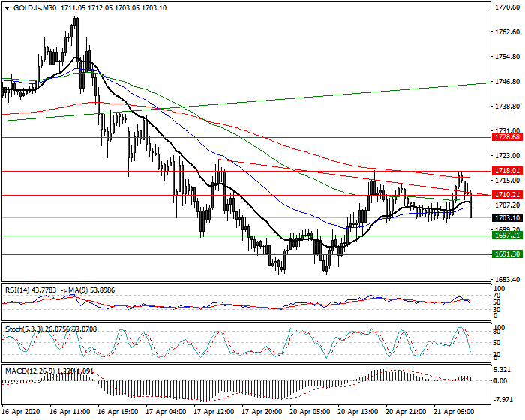Click the ->MA(9) 53.8986 value in RSI panel
Image resolution: width=525 pixels, height=420 pixels.
pyautogui.click(x=88, y=290)
